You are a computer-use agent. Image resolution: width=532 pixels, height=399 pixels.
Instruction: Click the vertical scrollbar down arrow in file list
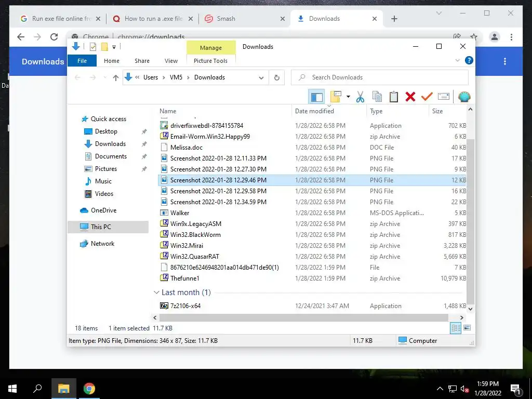pyautogui.click(x=470, y=309)
